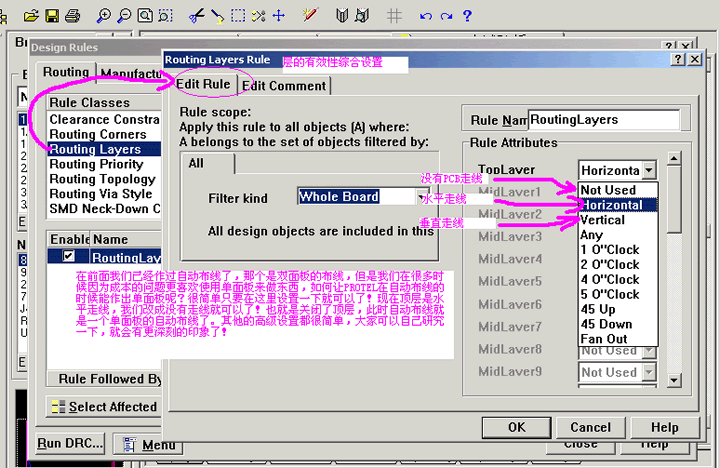Choose Horizontal from the dropdown list

tap(618, 205)
